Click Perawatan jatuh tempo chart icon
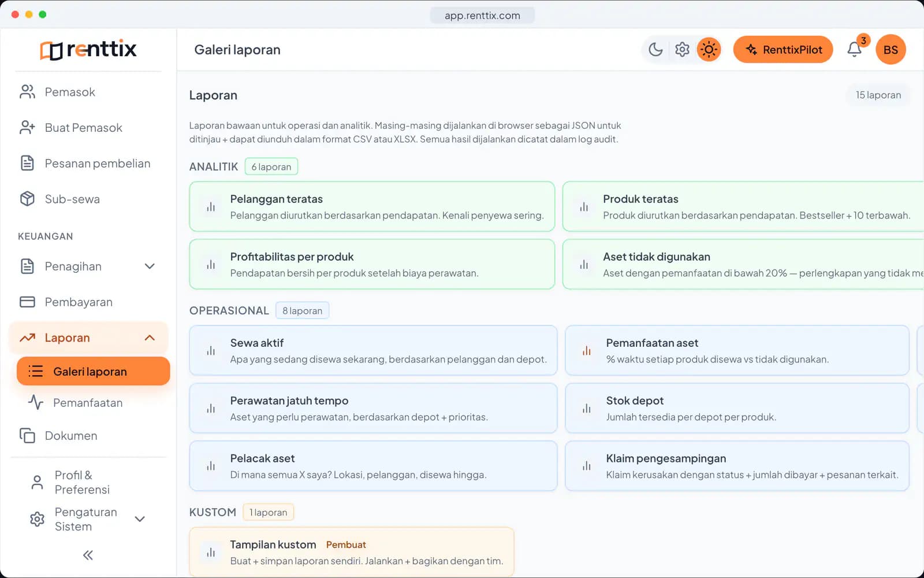This screenshot has width=924, height=578. (211, 409)
